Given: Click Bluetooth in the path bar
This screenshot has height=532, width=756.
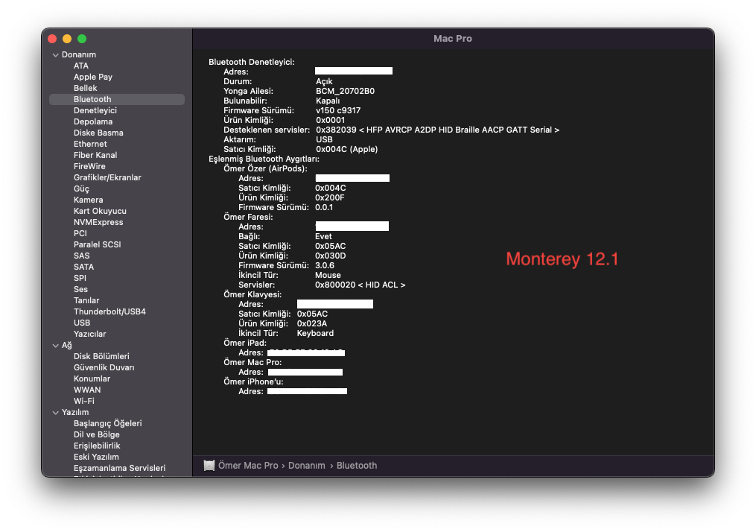Looking at the screenshot, I should [357, 466].
